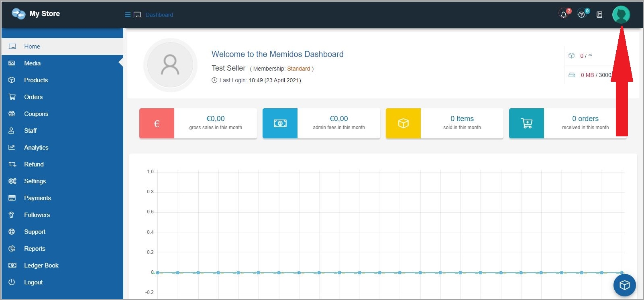Viewport: 644px width, 300px height.
Task: Select Logout in the sidebar
Action: click(62, 282)
